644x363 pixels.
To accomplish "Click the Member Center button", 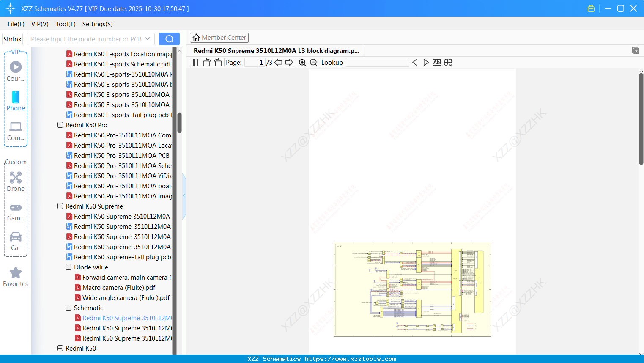I will 219,37.
